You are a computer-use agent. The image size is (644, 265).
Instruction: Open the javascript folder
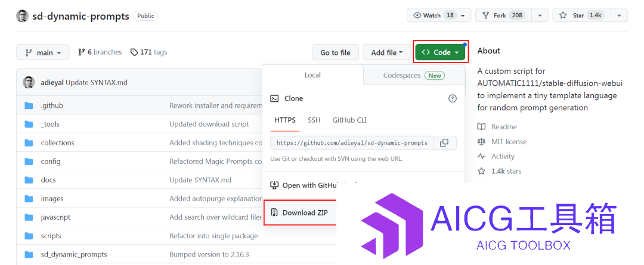(55, 217)
